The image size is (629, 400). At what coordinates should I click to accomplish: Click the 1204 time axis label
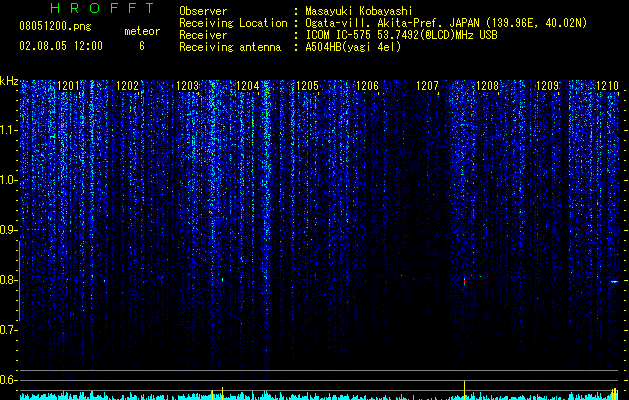click(248, 85)
